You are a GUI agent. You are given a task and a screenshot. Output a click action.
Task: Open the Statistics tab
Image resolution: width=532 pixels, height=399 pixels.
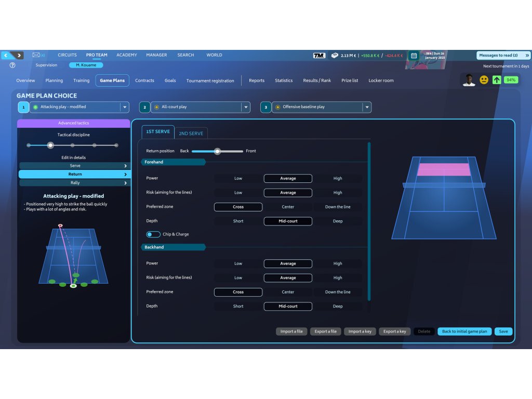click(284, 81)
